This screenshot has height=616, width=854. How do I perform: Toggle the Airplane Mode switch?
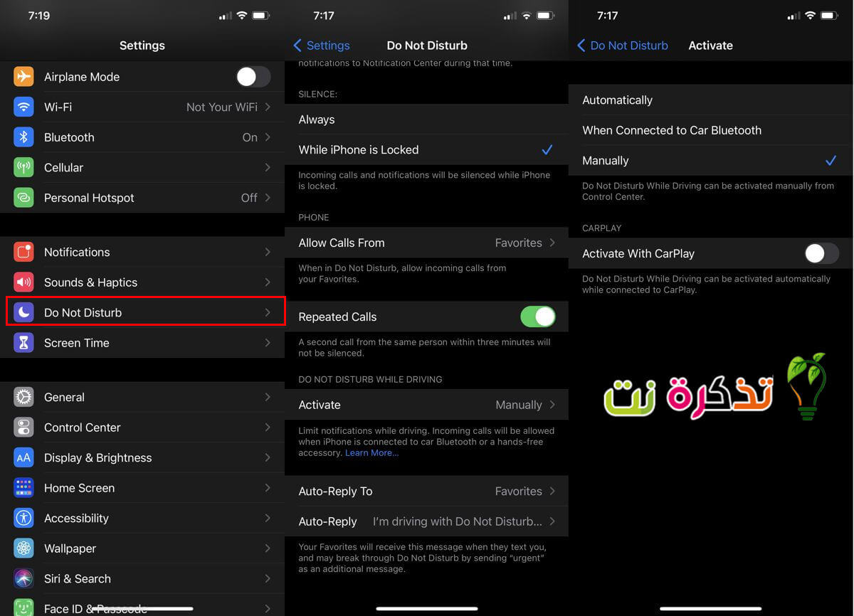(253, 77)
